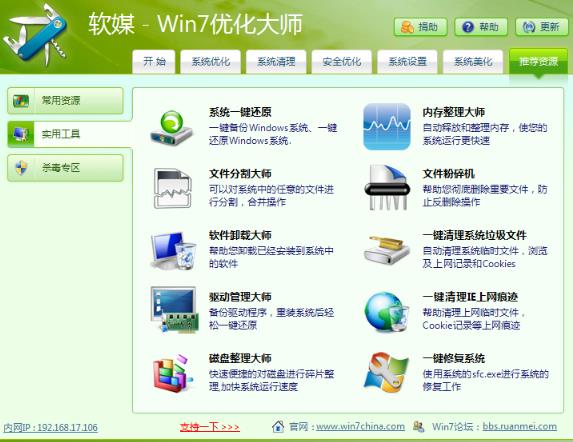Click the house icon beside 官网
The height and width of the screenshot is (442, 573).
click(x=278, y=426)
